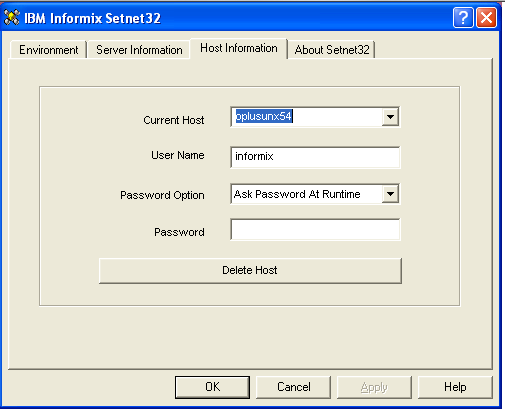
Task: Expand the Password Option dropdown arrow
Action: [x=390, y=194]
